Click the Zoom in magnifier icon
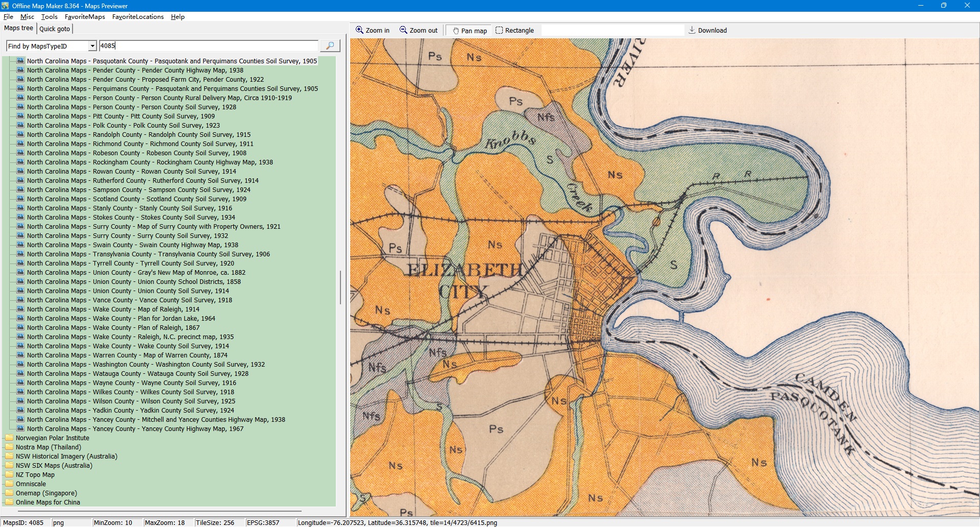Image resolution: width=980 pixels, height=527 pixels. pos(360,30)
